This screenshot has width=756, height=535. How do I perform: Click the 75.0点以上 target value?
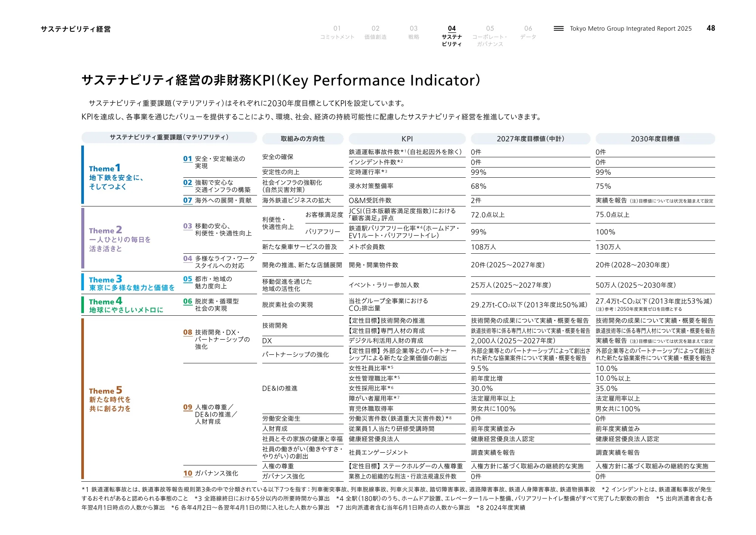(612, 215)
